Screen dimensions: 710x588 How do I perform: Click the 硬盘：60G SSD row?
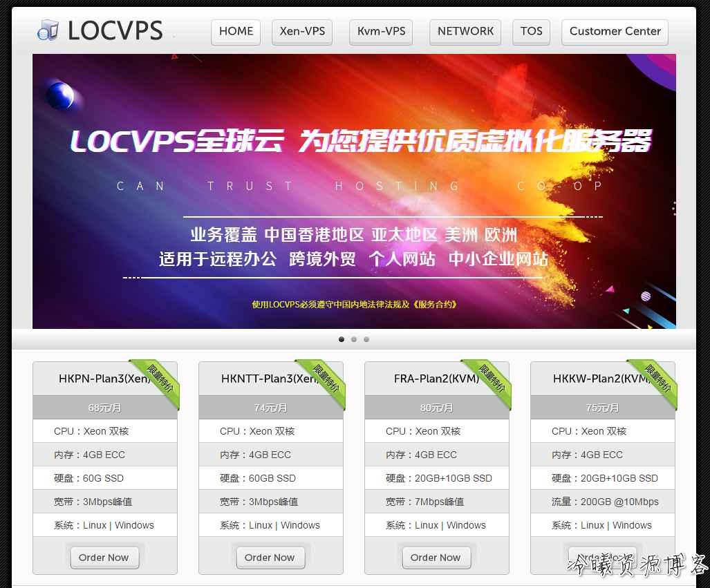pyautogui.click(x=105, y=478)
